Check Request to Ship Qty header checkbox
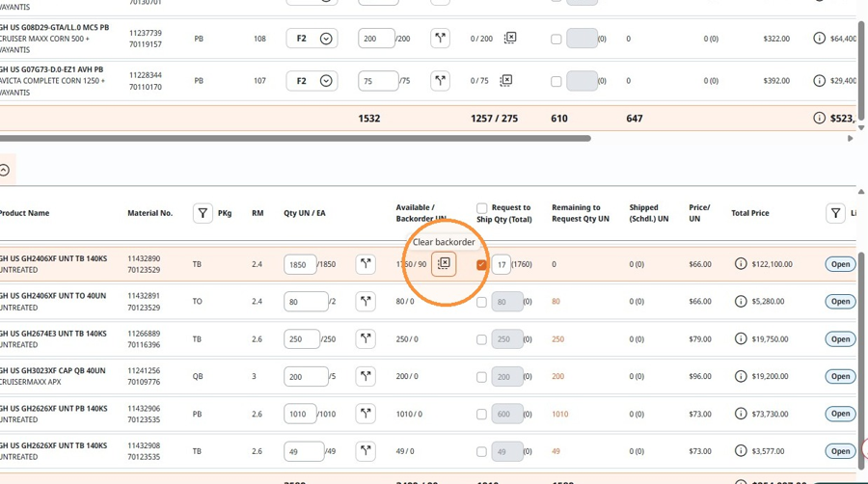The width and height of the screenshot is (868, 484). pyautogui.click(x=481, y=208)
